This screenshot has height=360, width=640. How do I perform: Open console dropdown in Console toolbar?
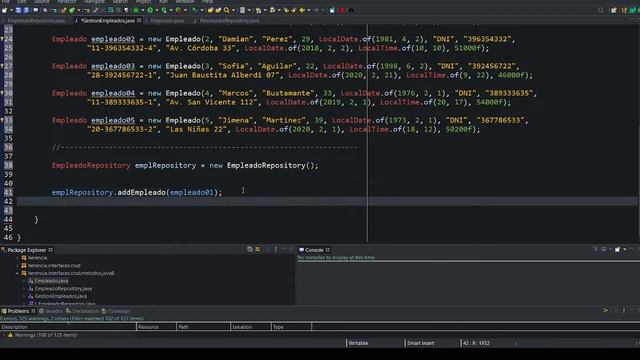point(624,249)
